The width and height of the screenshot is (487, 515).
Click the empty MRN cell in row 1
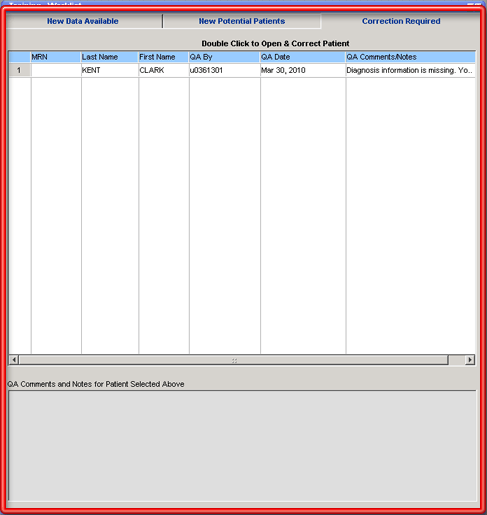(x=56, y=70)
